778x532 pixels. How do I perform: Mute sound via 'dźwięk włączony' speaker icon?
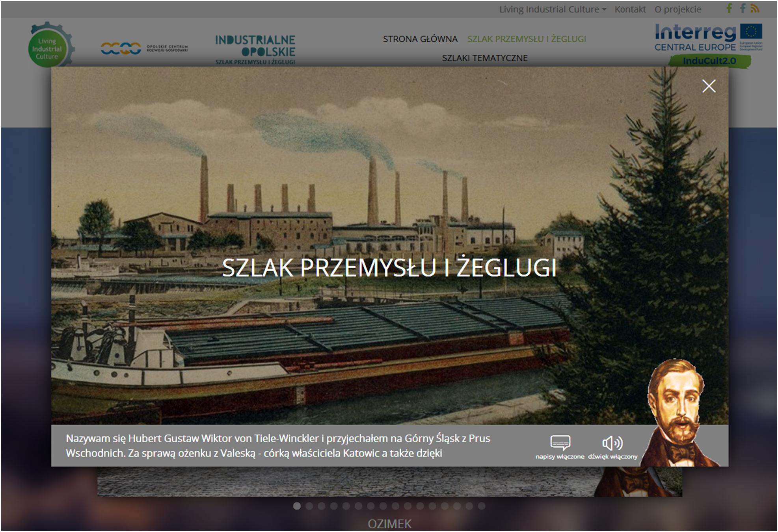612,443
